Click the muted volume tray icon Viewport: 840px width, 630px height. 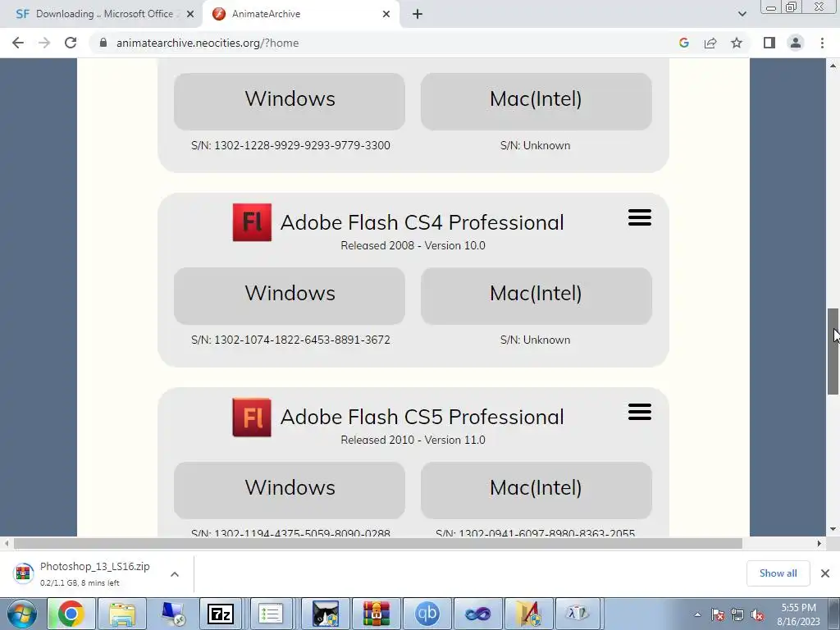coord(757,615)
